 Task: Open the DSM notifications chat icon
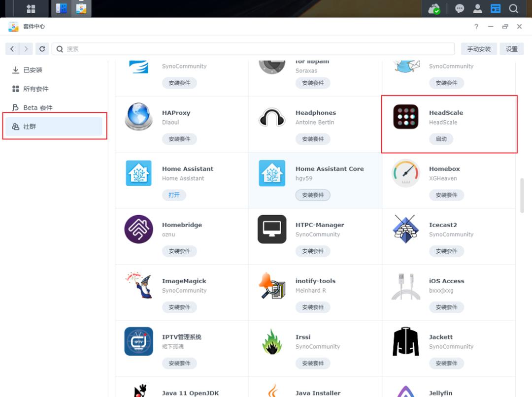tap(459, 9)
